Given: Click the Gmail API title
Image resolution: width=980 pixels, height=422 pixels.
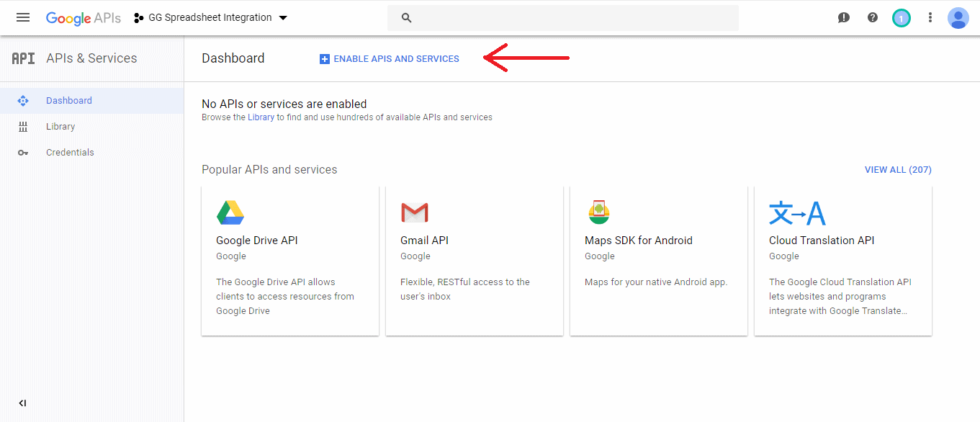Looking at the screenshot, I should pos(424,241).
